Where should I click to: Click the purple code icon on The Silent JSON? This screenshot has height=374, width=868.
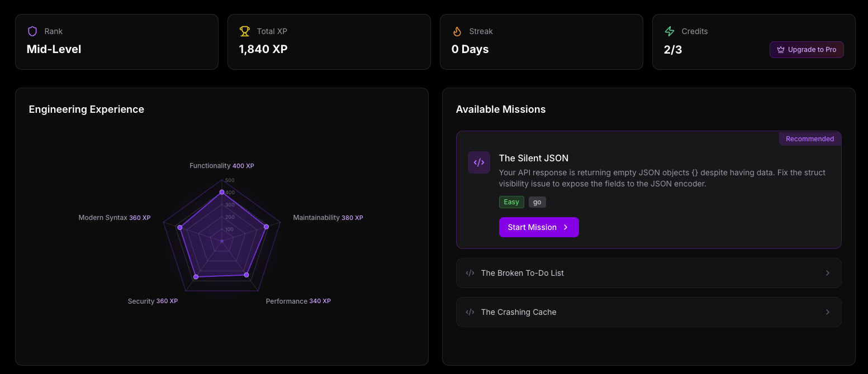(478, 162)
